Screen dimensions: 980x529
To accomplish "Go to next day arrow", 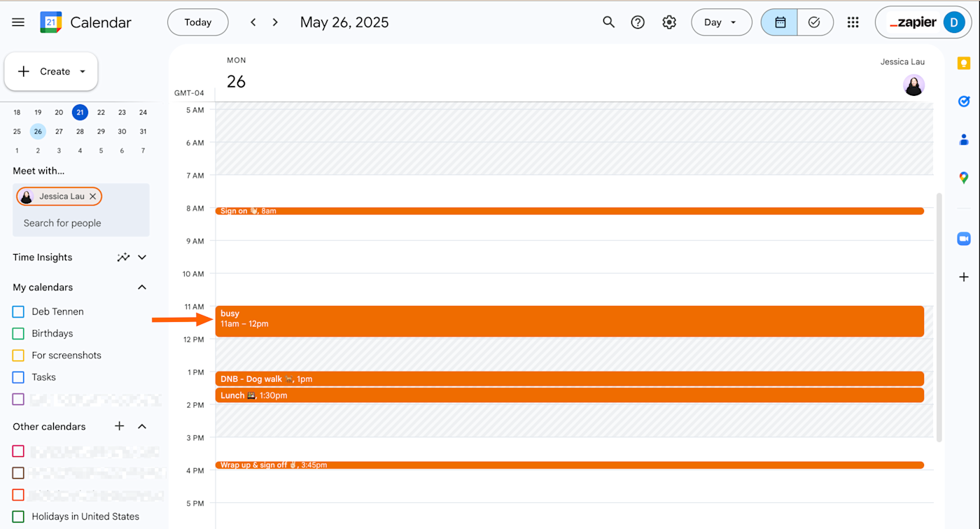I will click(275, 22).
